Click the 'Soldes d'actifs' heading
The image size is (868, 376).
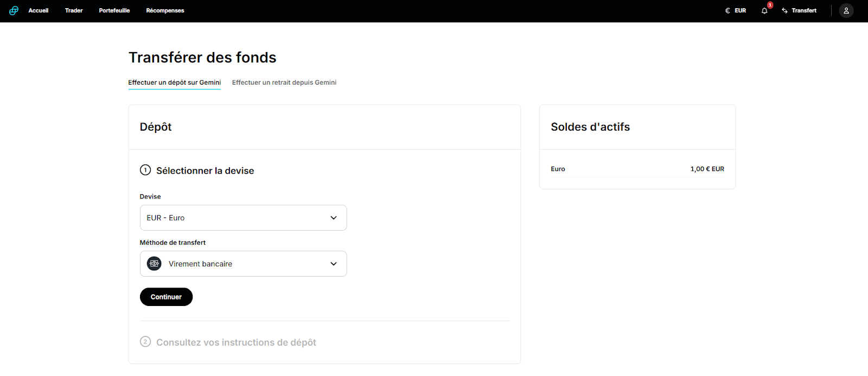(590, 127)
